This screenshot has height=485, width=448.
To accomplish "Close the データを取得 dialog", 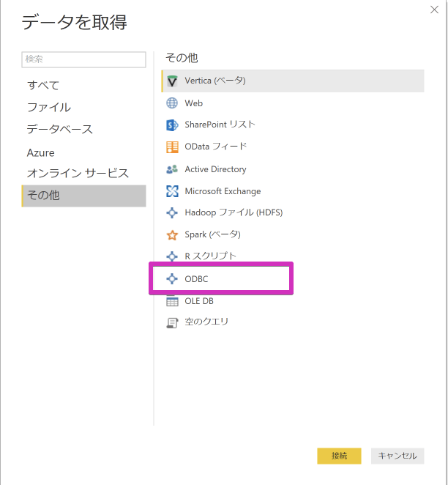I will tap(434, 10).
